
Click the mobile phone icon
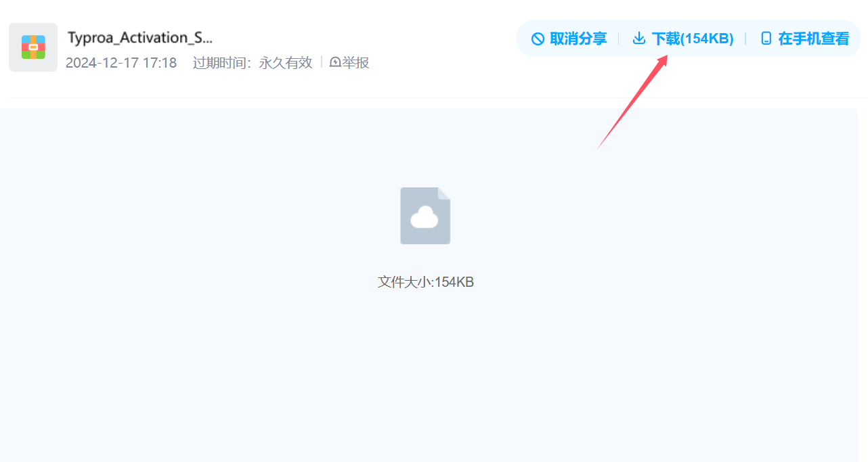pos(766,39)
